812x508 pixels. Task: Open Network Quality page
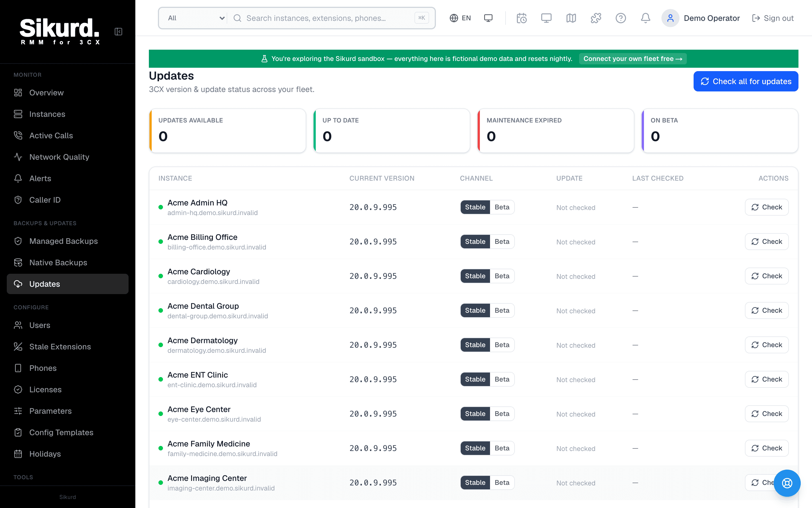[x=67, y=157]
